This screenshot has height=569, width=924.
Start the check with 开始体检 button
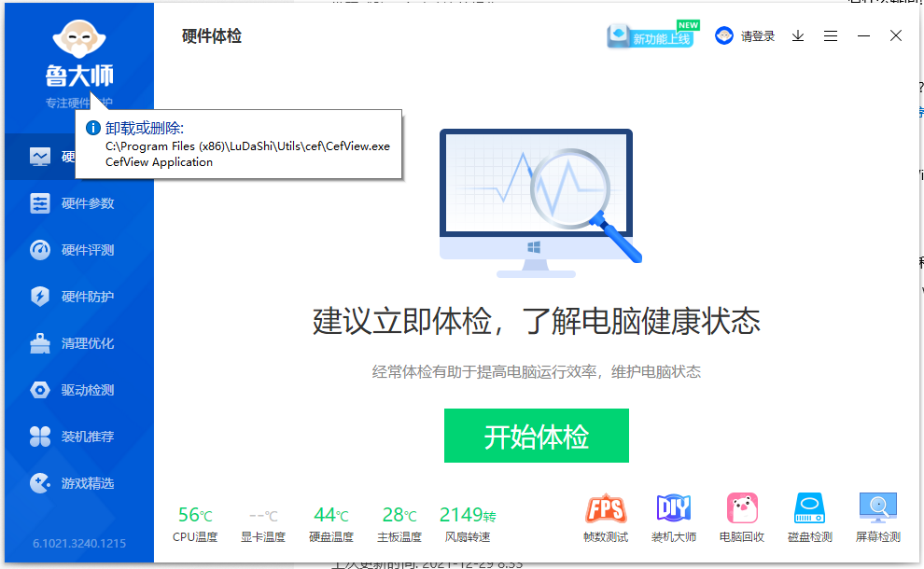click(x=537, y=436)
